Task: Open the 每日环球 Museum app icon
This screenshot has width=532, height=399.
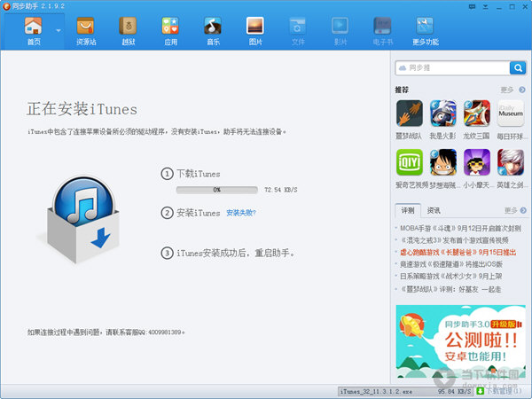Action: [x=511, y=113]
